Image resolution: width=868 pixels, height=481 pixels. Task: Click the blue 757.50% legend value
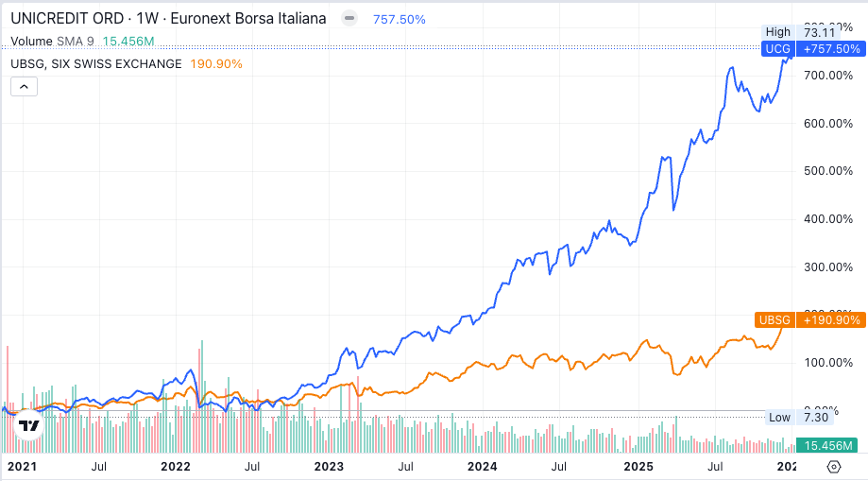399,19
